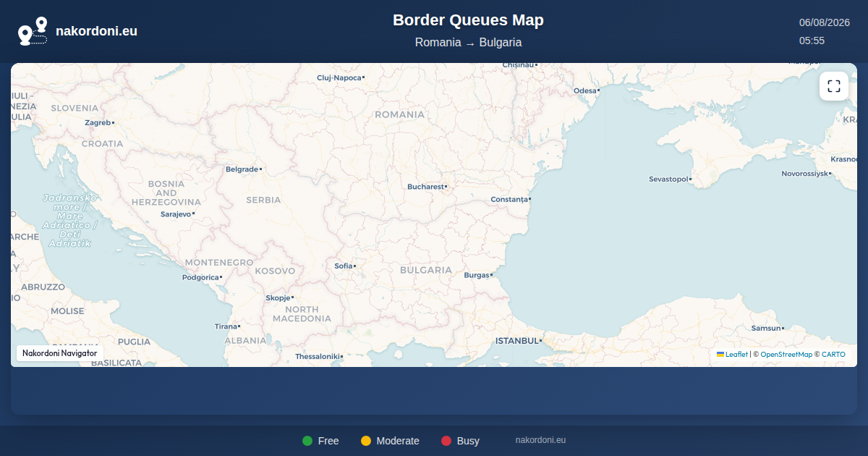Click Thessaloniki label on map
The width and height of the screenshot is (868, 456).
317,356
